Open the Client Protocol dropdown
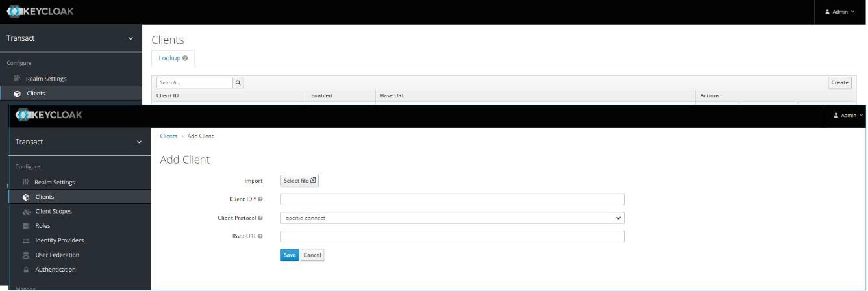The width and height of the screenshot is (868, 291). click(x=452, y=218)
